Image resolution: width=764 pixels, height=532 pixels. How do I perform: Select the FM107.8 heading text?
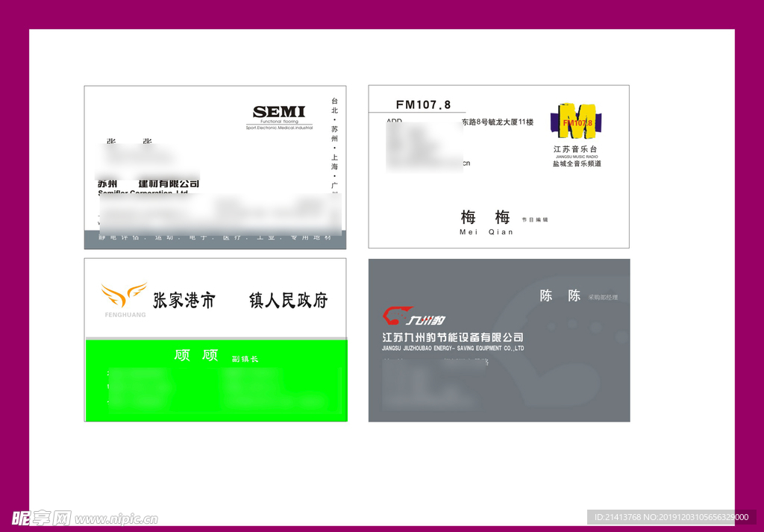[x=423, y=105]
